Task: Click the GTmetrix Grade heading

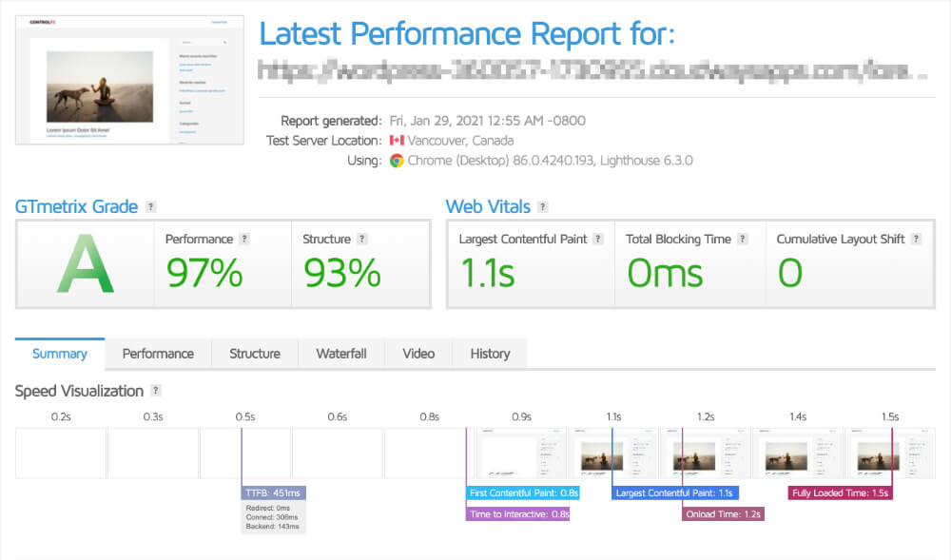Action: coord(76,206)
